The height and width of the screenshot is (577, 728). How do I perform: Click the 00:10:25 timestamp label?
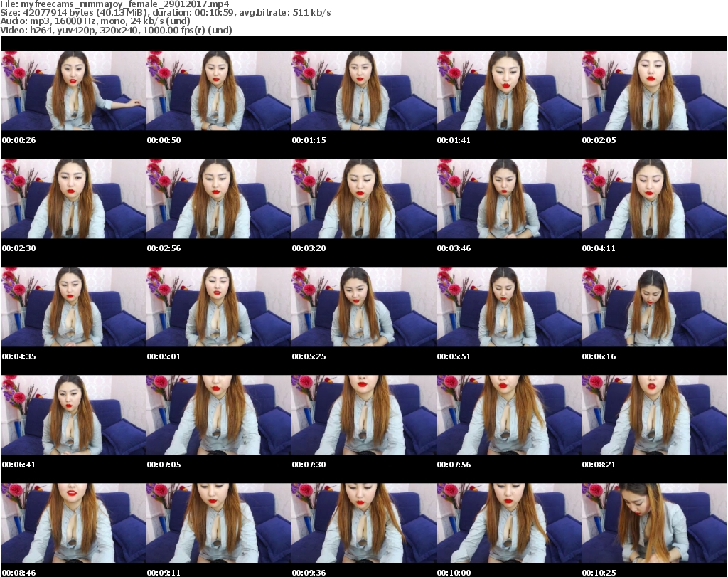coord(599,573)
